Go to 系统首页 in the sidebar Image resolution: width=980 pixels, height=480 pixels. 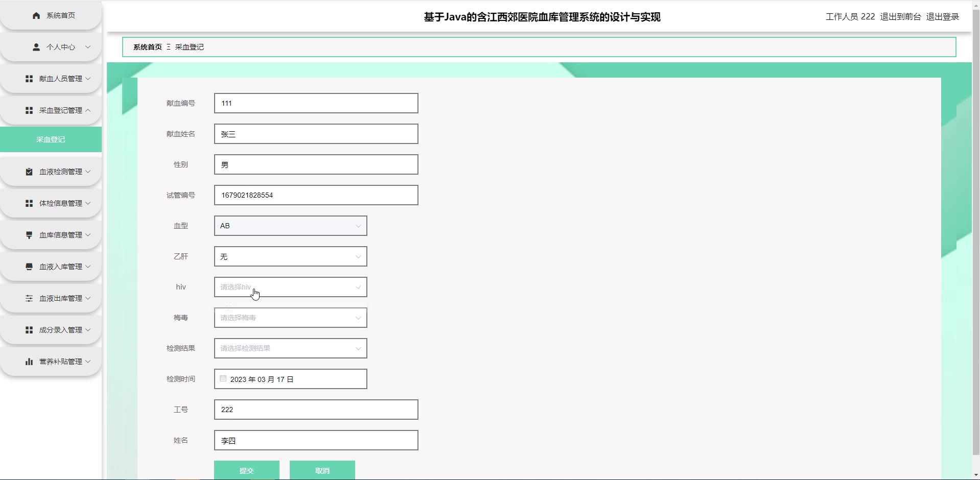(x=51, y=16)
